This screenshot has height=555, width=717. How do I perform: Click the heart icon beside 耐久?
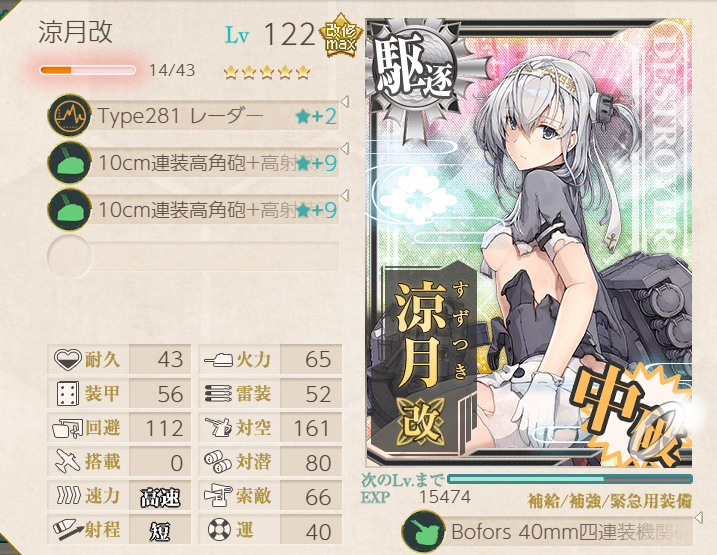(x=68, y=359)
